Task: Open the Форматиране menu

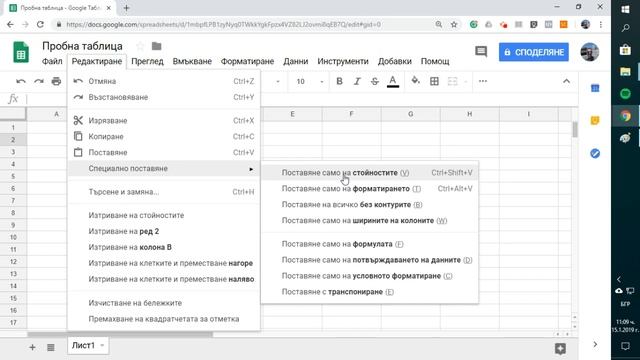Action: (x=247, y=61)
